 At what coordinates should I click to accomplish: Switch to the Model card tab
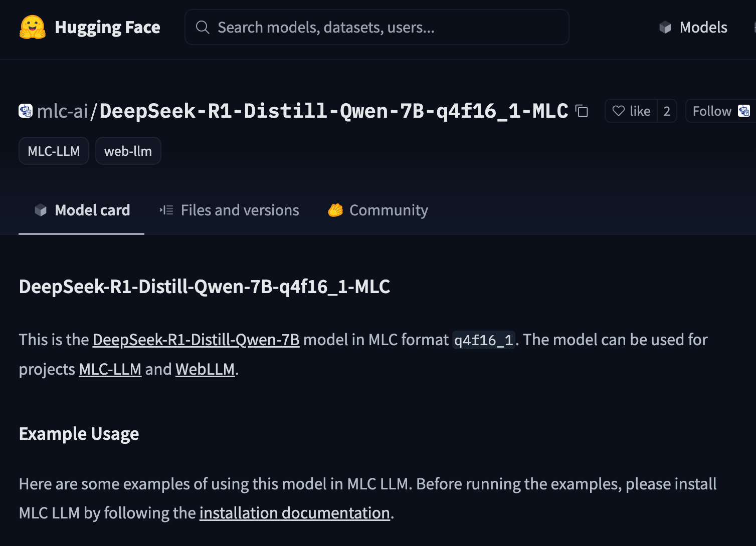coord(82,210)
